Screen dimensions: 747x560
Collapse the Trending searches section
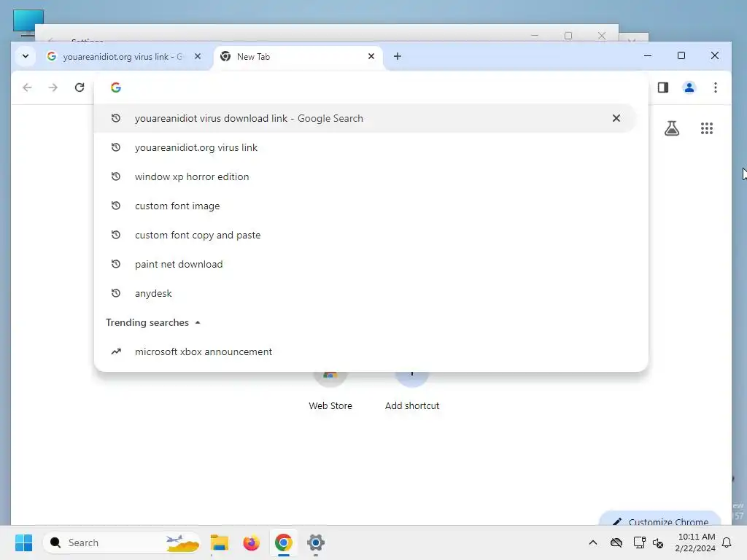tap(153, 322)
